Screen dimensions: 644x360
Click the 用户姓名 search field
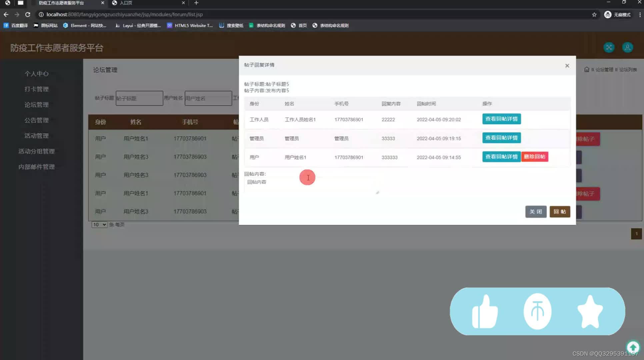coord(208,98)
